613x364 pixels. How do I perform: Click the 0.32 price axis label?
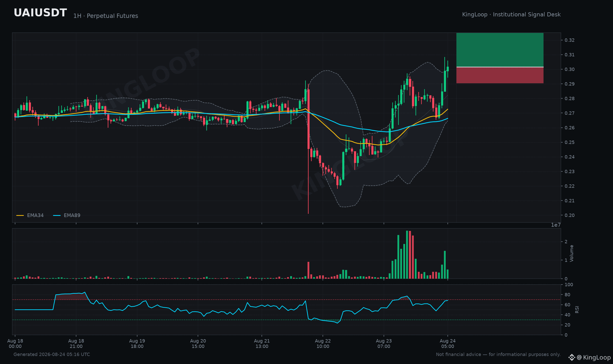click(570, 40)
